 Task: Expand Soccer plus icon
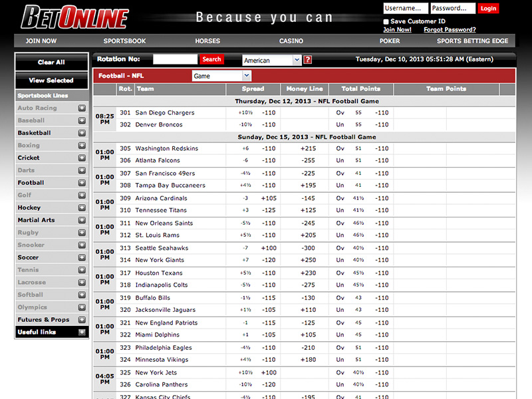point(82,257)
